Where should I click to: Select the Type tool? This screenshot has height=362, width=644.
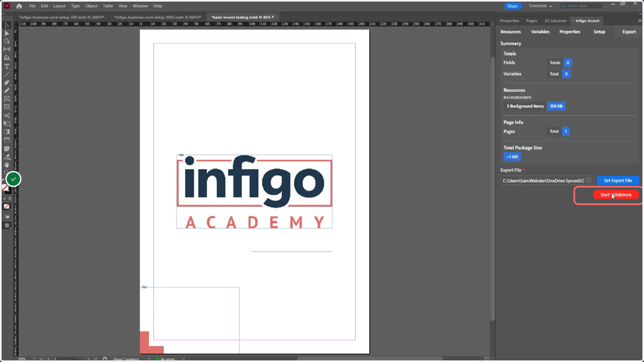click(x=7, y=67)
